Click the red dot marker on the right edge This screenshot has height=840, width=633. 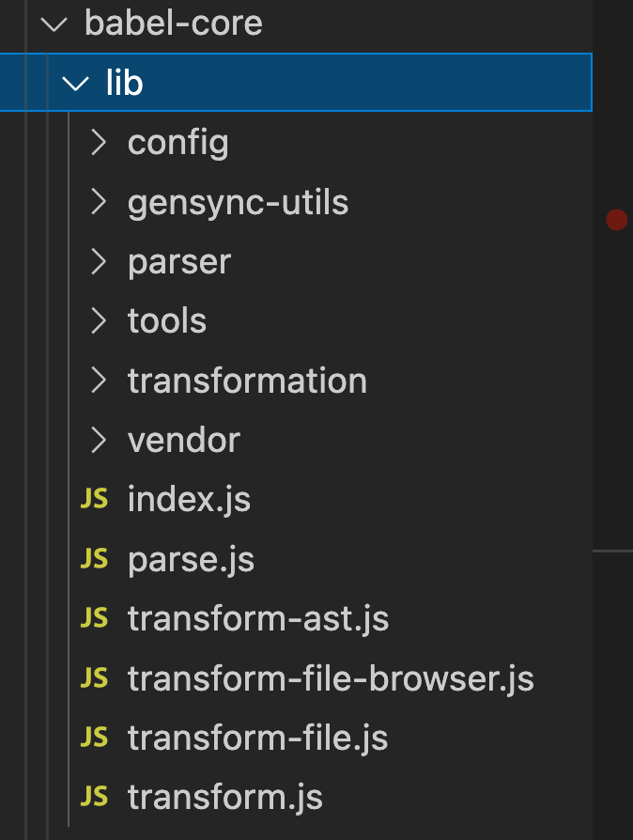point(617,219)
